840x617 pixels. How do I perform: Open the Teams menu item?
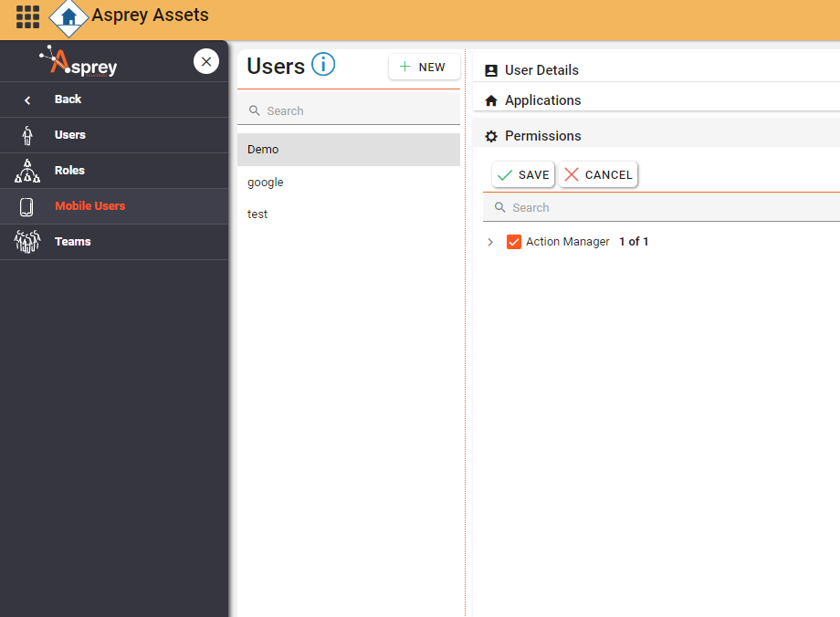point(73,242)
